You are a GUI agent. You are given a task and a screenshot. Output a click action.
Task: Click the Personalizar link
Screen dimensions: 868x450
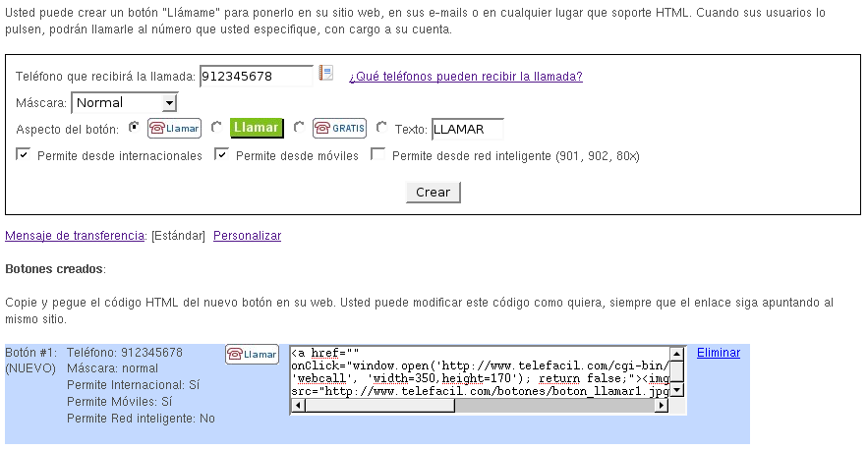[247, 236]
